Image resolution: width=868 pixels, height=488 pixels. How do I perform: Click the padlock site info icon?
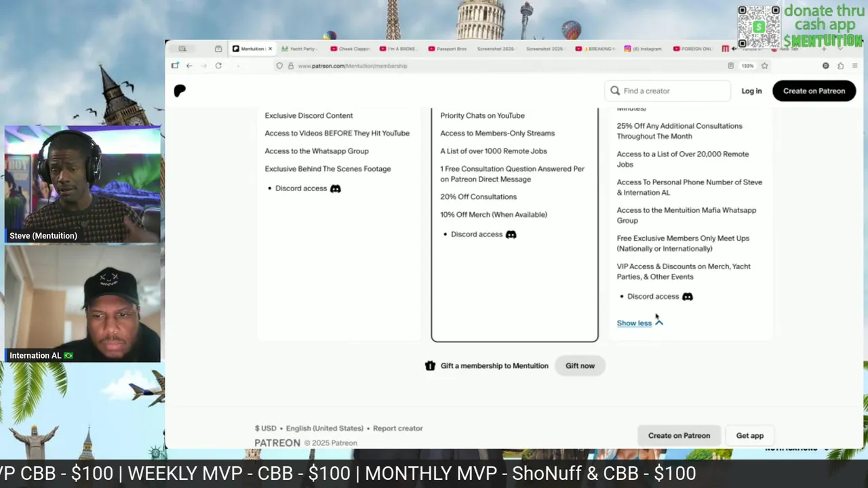click(291, 66)
